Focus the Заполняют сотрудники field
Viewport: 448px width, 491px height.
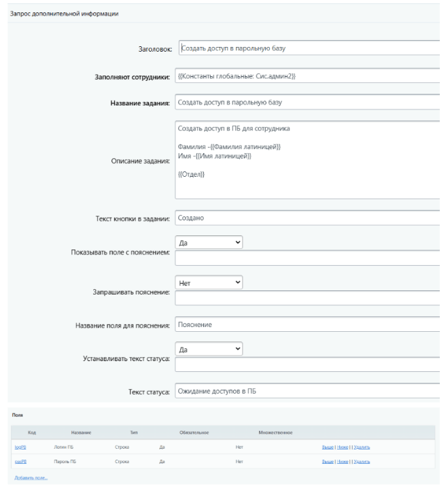pyautogui.click(x=307, y=76)
